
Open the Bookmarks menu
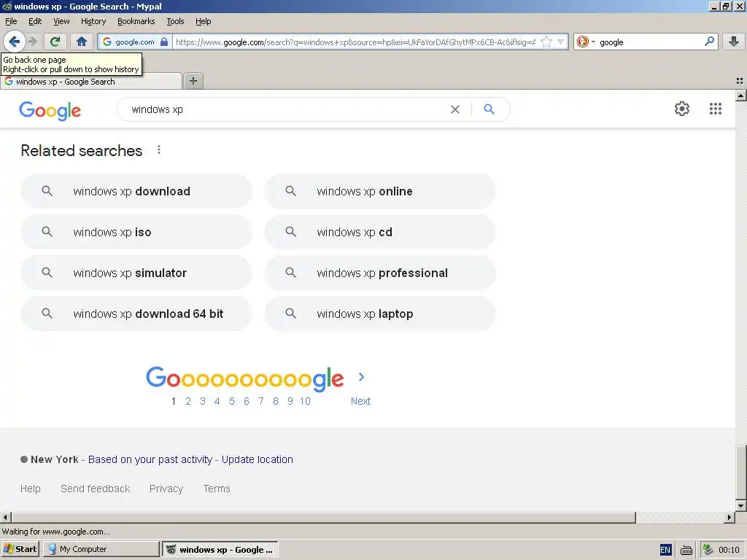136,21
